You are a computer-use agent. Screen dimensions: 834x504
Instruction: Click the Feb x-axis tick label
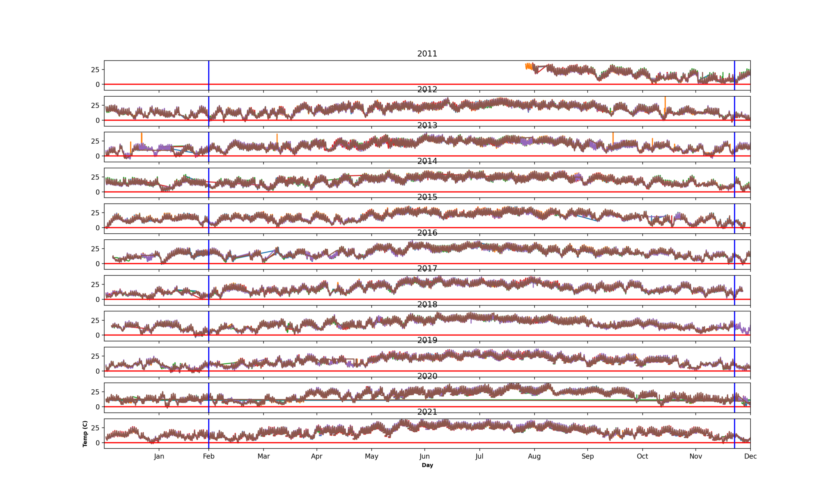[209, 456]
